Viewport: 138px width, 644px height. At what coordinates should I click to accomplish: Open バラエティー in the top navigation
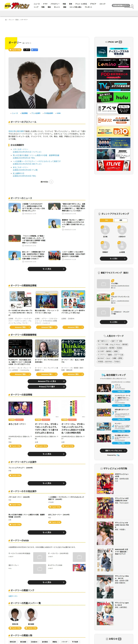click(x=55, y=4)
